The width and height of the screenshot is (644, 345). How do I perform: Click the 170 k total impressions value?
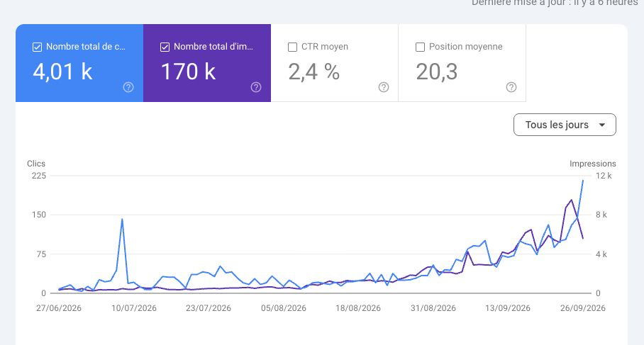[x=188, y=72]
